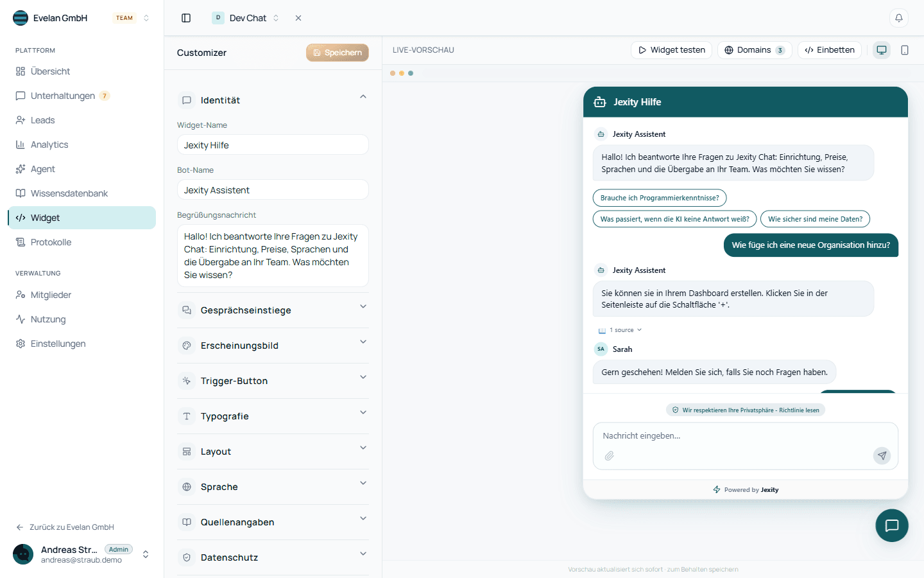This screenshot has width=924, height=578.
Task: Click the Typografie T icon
Action: pos(187,416)
